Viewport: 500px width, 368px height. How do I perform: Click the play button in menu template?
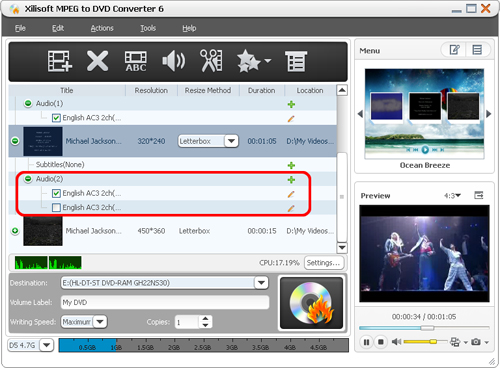pyautogui.click(x=425, y=150)
